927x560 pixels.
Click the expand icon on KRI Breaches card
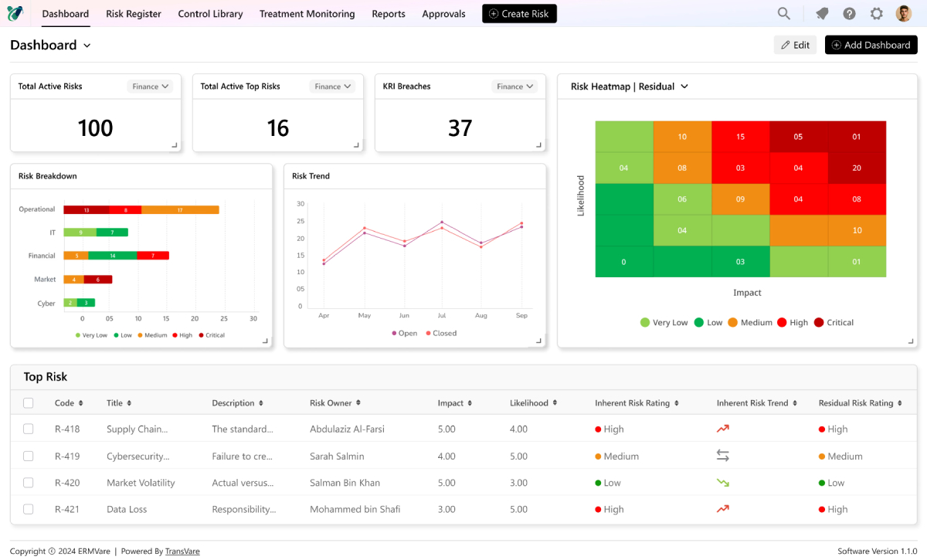tap(538, 145)
